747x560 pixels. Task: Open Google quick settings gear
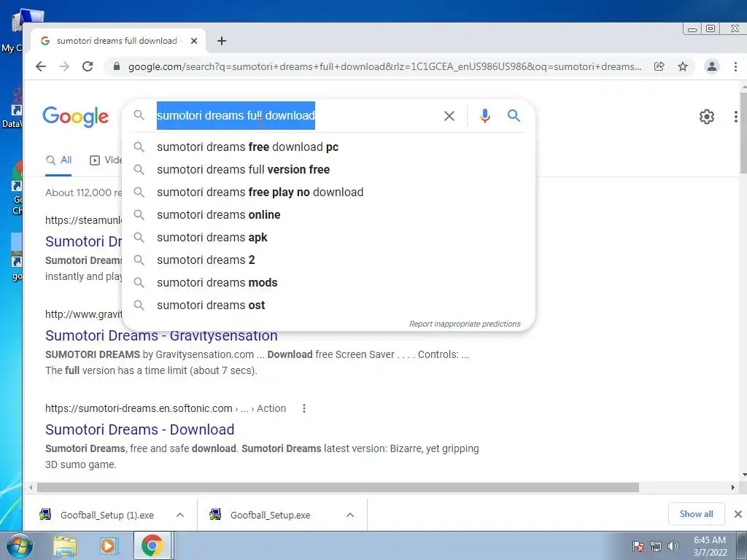[706, 116]
